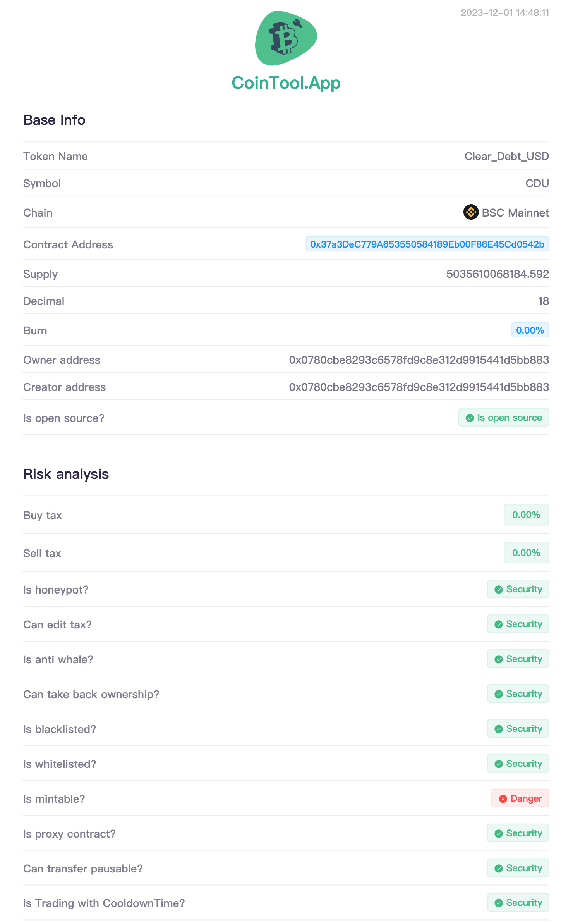Viewport: 573px width, 924px height.
Task: Click the BSC Mainnet chain icon
Action: pos(471,212)
